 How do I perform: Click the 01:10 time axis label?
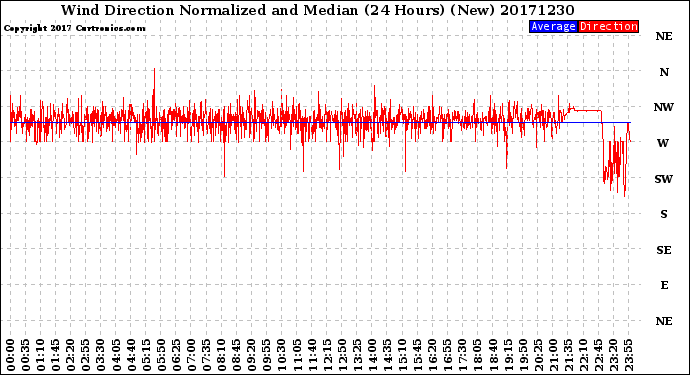coord(40,355)
